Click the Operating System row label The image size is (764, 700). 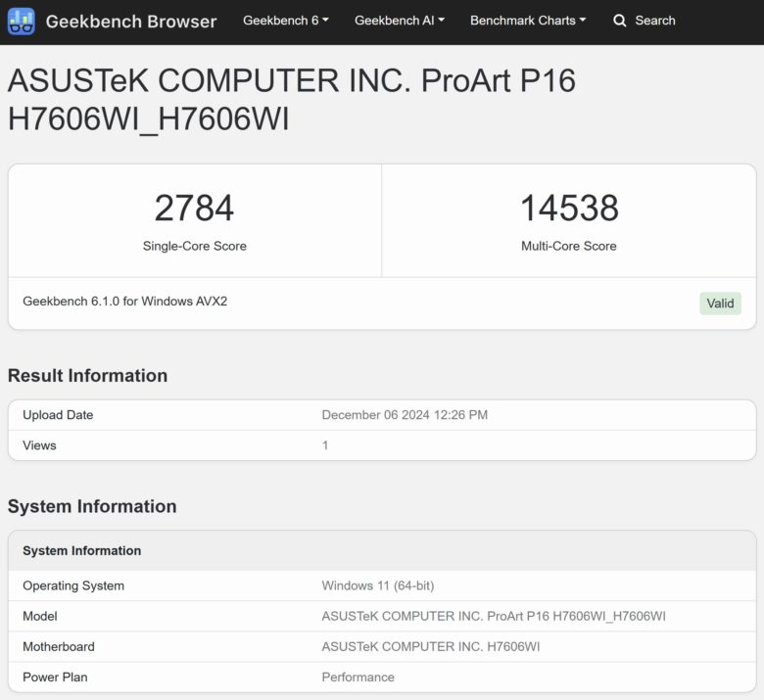(x=73, y=585)
